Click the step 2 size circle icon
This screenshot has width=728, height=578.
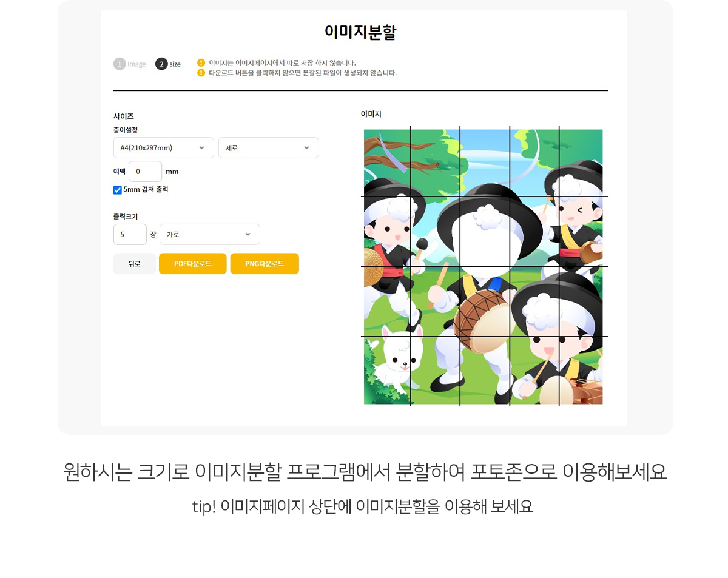(161, 64)
